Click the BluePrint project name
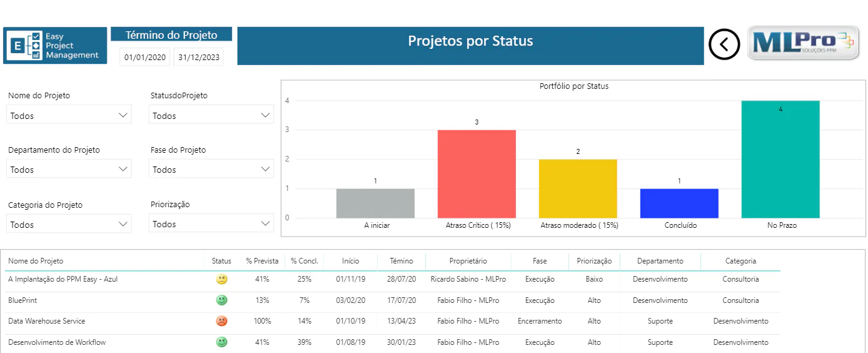This screenshot has width=868, height=353. [x=23, y=300]
